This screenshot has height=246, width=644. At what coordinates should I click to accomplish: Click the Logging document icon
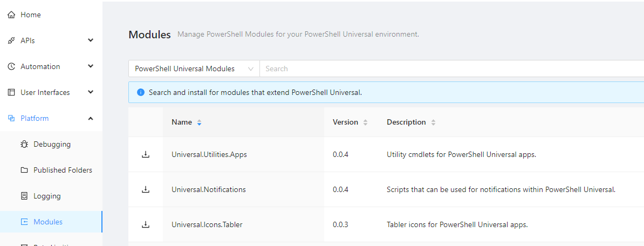24,196
